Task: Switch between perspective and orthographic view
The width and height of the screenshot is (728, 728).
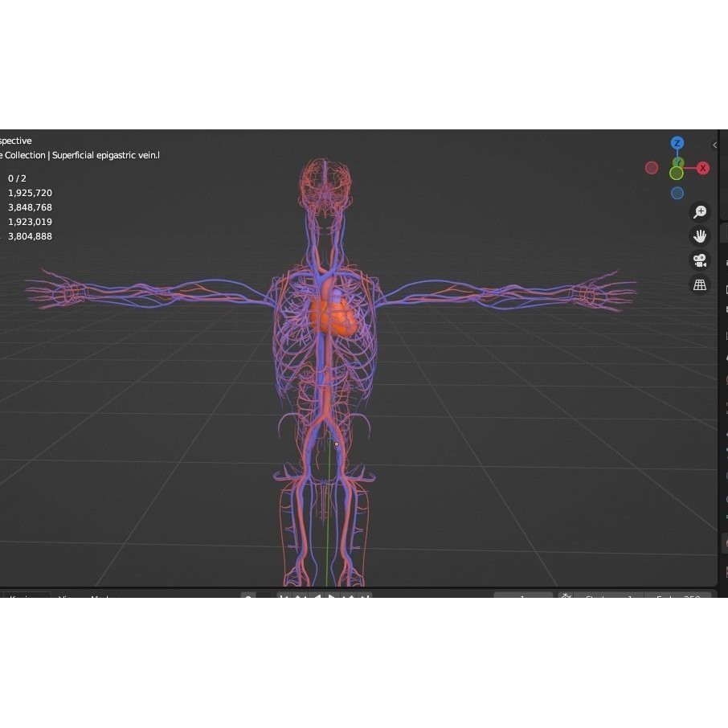Action: click(x=699, y=284)
